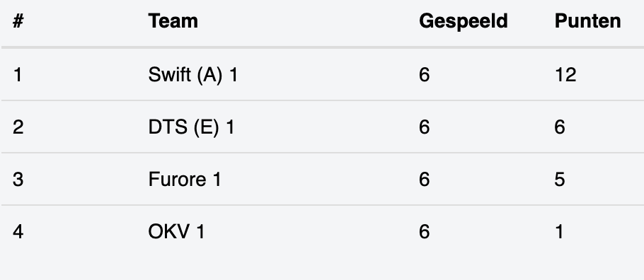Image resolution: width=644 pixels, height=280 pixels.
Task: Click Gespeeld value in DTS (E) 1 row
Action: [x=425, y=127]
